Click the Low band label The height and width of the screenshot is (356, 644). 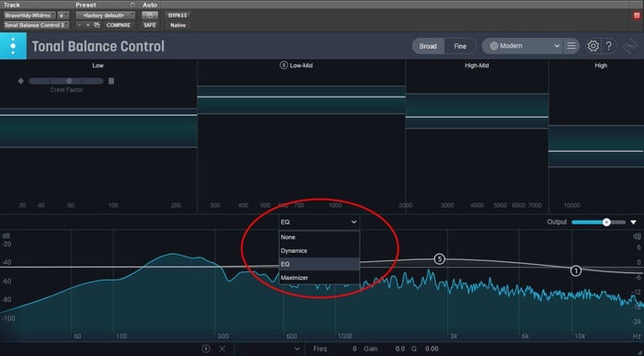pyautogui.click(x=98, y=65)
